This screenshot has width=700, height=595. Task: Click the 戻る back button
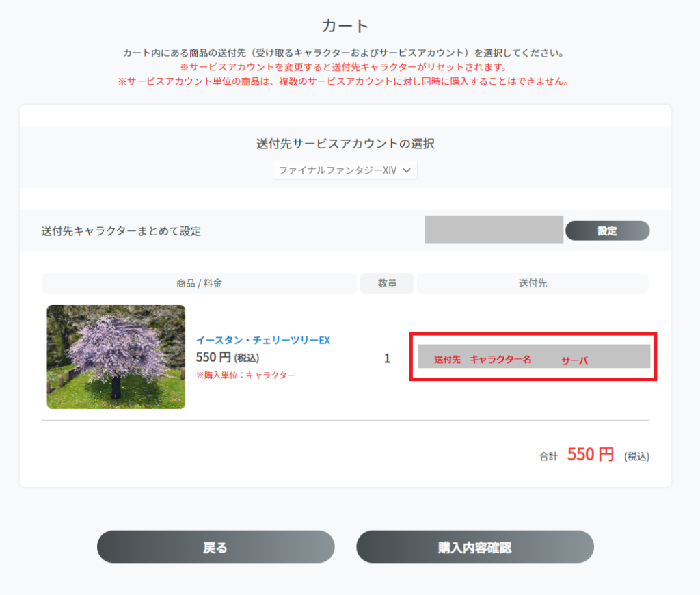(215, 546)
